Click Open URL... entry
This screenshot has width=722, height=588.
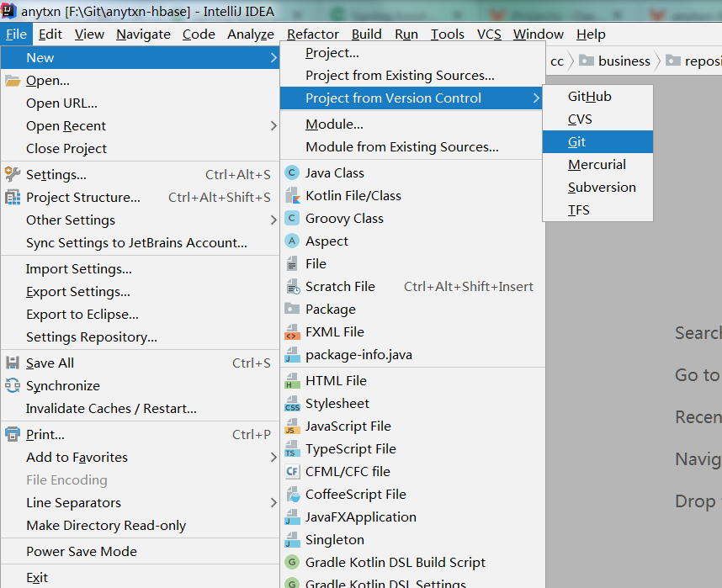(140, 103)
